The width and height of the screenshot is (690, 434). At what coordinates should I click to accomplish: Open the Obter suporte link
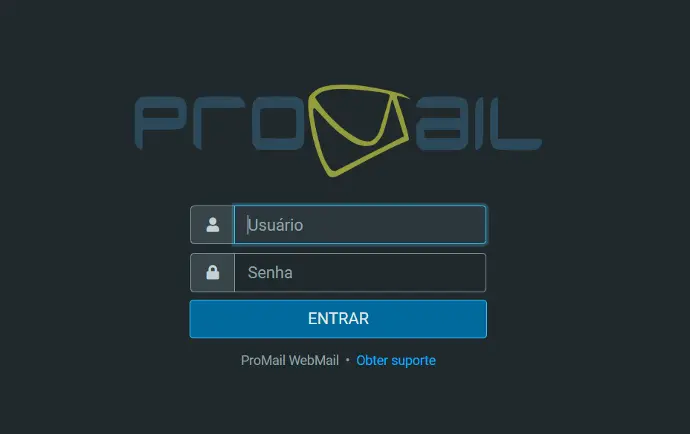[396, 360]
